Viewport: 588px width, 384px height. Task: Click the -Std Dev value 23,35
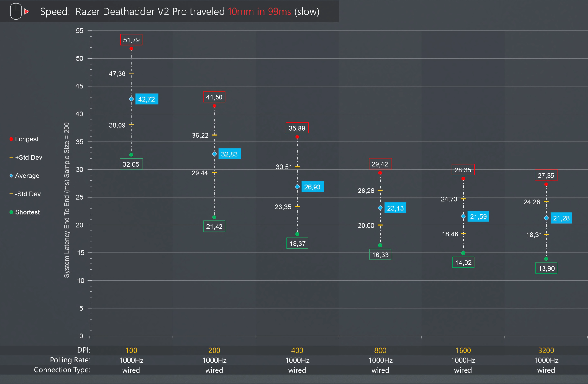[283, 207]
